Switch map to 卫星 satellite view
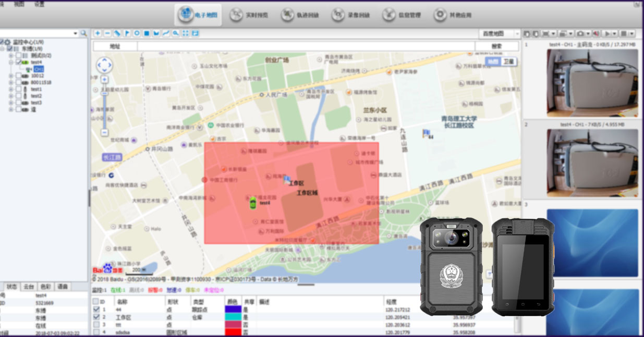 509,61
